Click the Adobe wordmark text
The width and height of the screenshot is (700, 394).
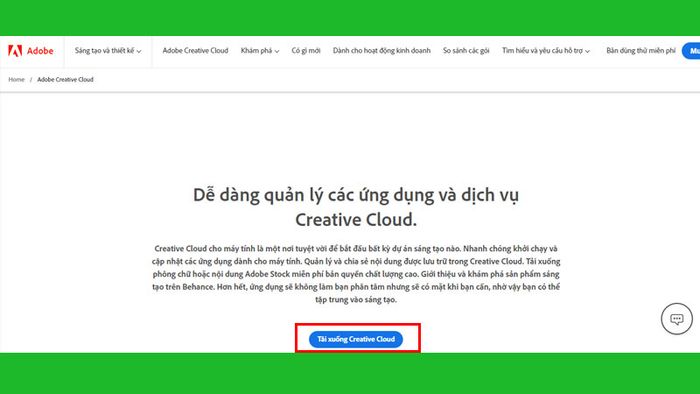click(x=40, y=51)
